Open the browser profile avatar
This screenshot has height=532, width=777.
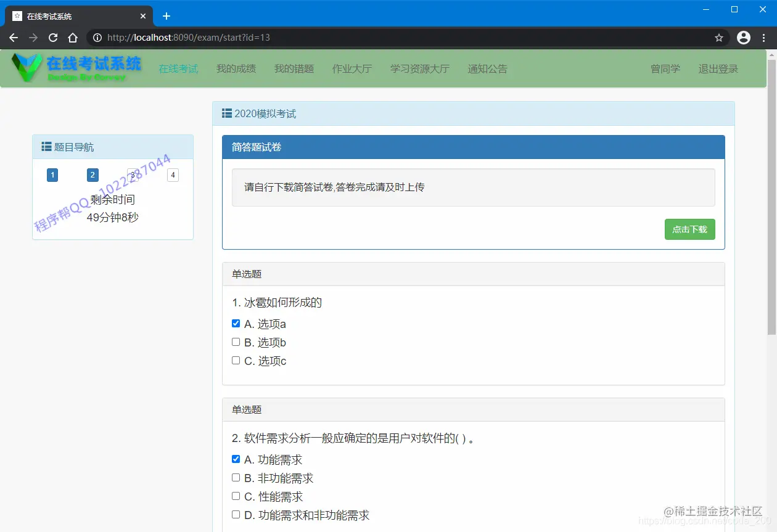[x=743, y=37]
